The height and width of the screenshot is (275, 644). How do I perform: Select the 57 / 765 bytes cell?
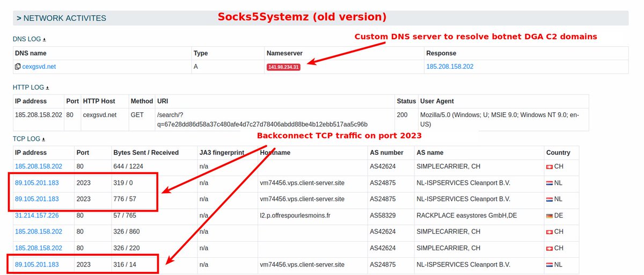[x=125, y=215]
